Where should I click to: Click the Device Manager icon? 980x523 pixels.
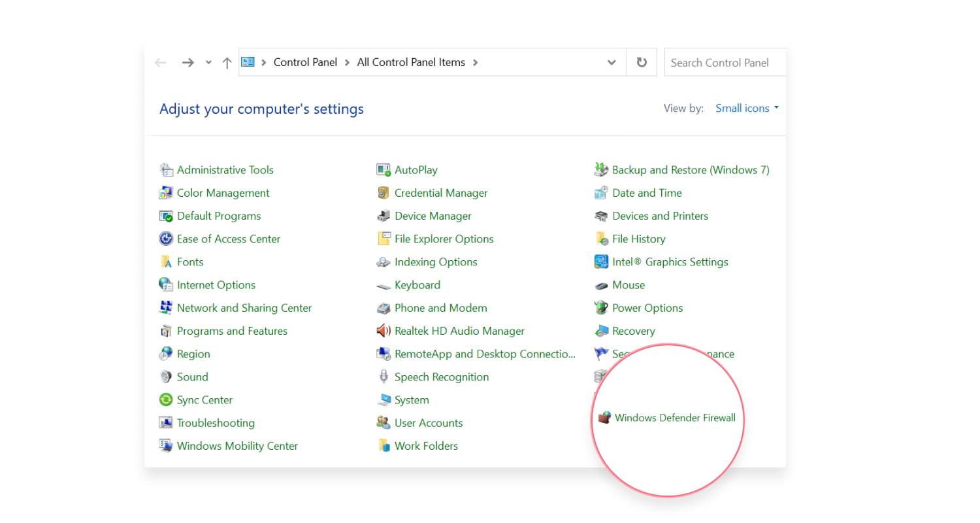pyautogui.click(x=384, y=216)
